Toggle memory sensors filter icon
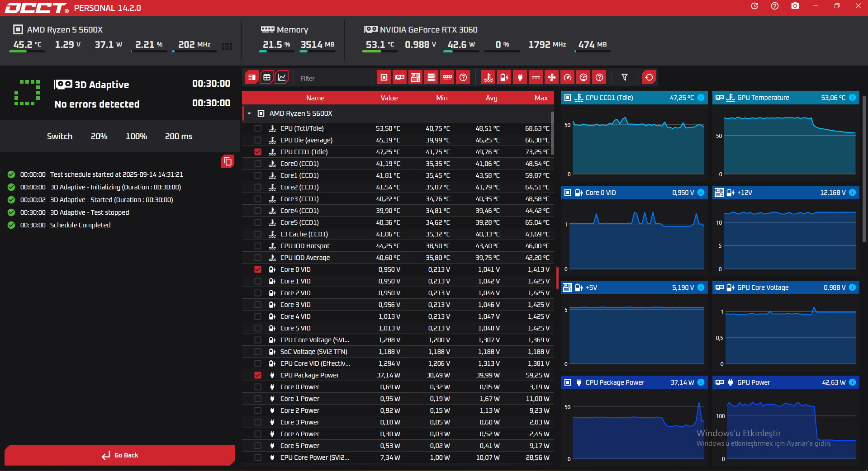This screenshot has width=868, height=471. (x=447, y=77)
